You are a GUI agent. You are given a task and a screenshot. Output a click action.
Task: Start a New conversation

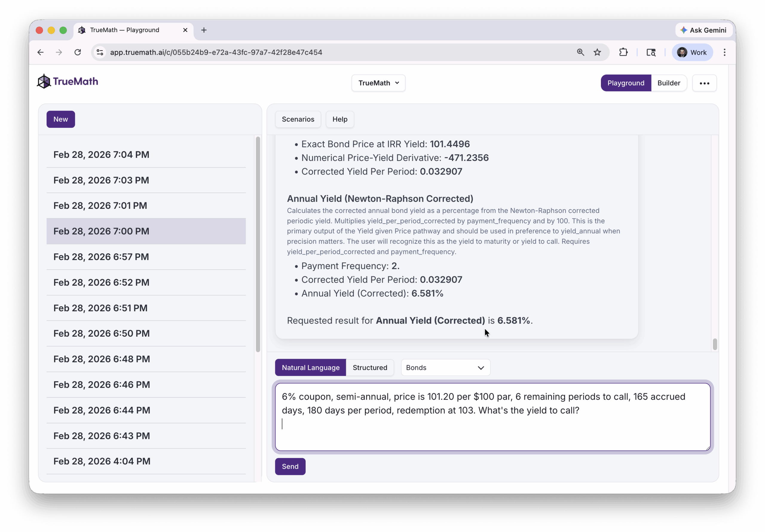tap(61, 119)
